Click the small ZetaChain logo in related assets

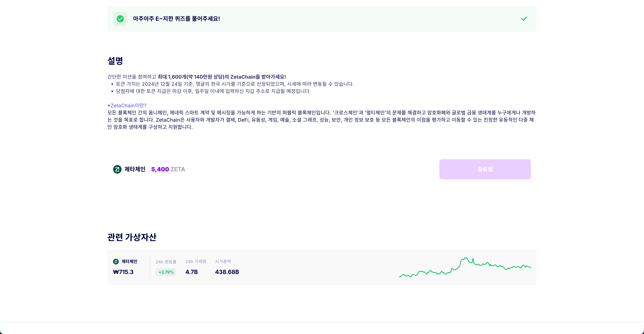coord(116,261)
